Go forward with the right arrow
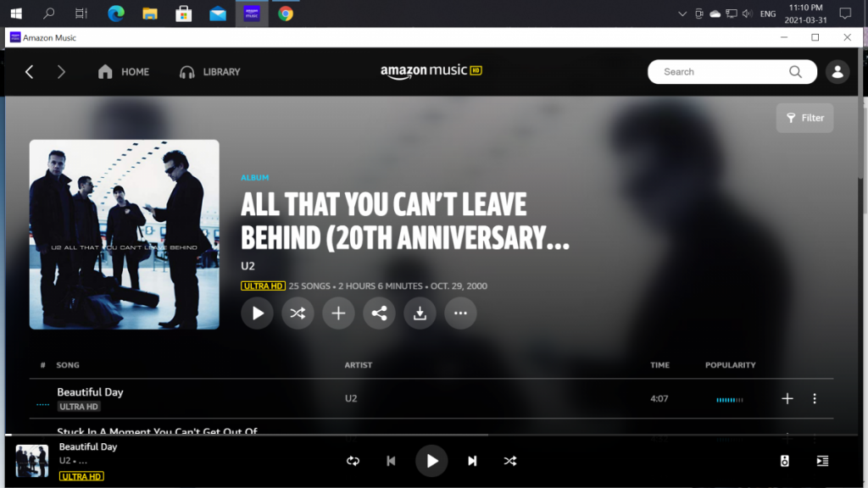The width and height of the screenshot is (868, 488). pyautogui.click(x=61, y=72)
